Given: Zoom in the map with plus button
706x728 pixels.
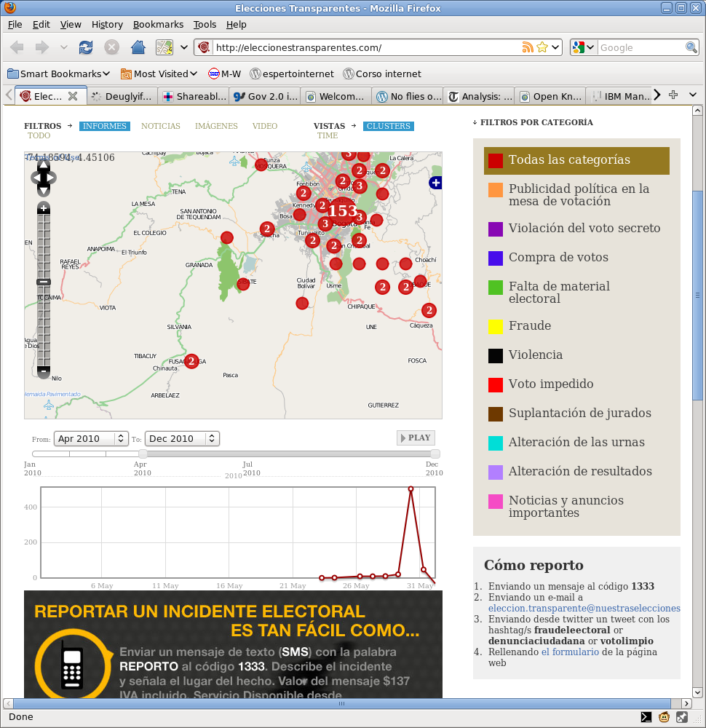Looking at the screenshot, I should [44, 208].
